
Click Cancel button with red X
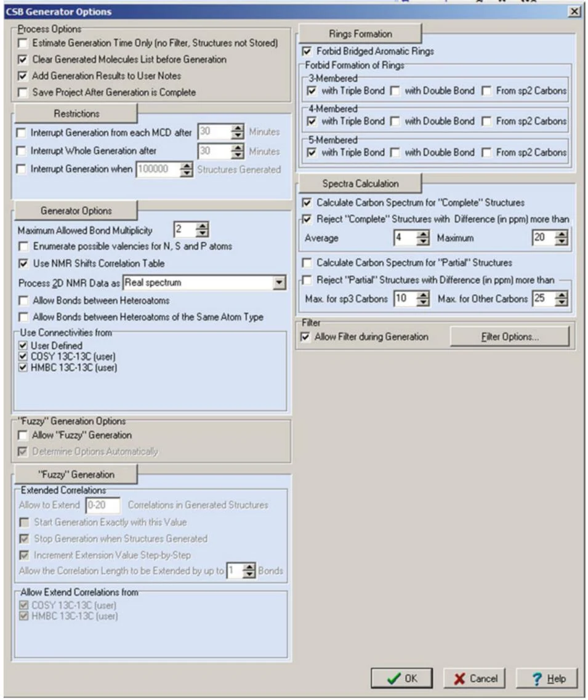[x=474, y=678]
